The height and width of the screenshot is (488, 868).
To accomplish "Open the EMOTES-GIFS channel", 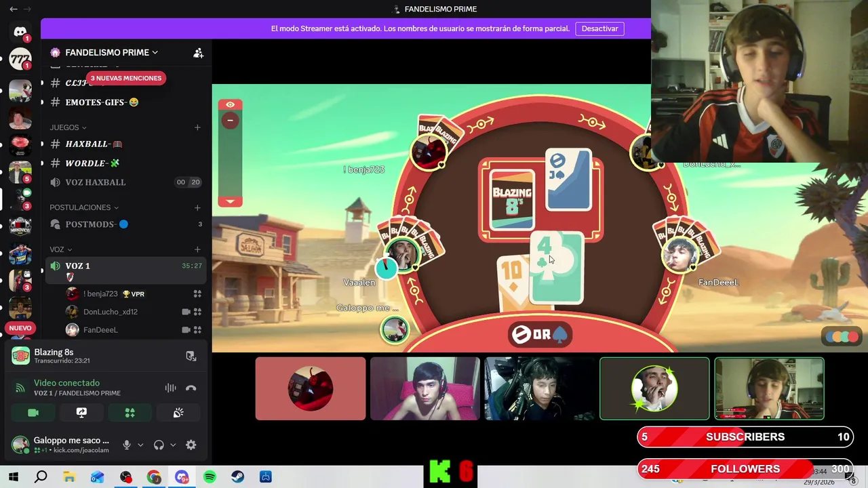I will [126, 102].
